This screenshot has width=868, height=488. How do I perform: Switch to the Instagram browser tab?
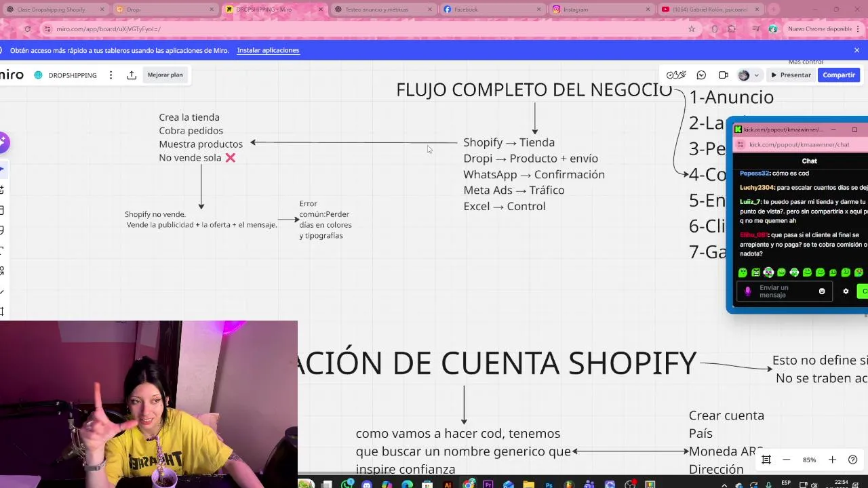click(x=601, y=9)
